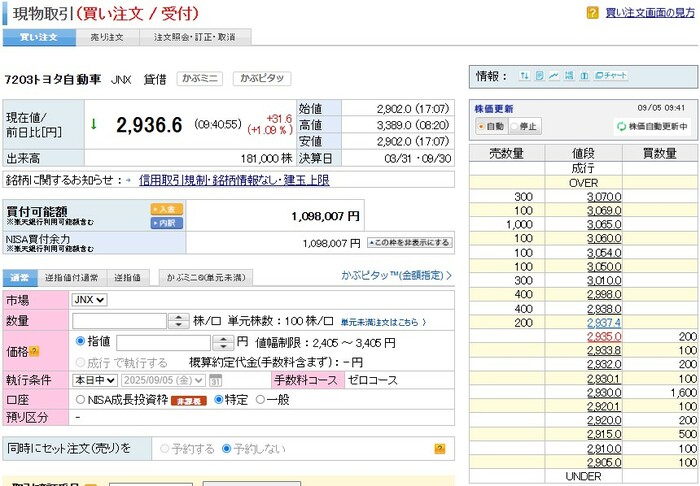Select the 逆指値 tab
The width and height of the screenshot is (700, 486).
pos(127,278)
